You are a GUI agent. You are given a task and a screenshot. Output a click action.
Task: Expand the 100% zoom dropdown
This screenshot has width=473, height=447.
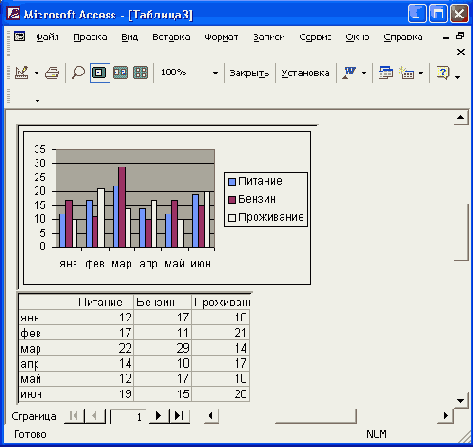[x=215, y=73]
